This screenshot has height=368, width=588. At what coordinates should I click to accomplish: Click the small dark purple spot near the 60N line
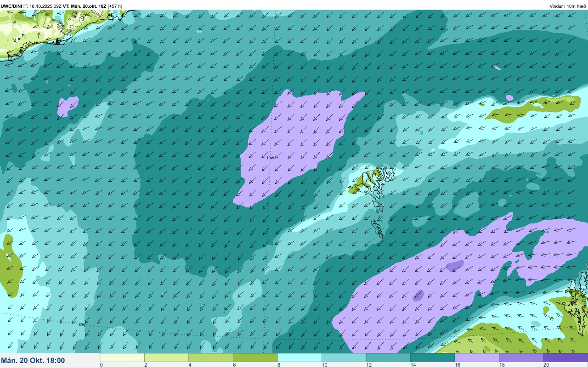418,295
